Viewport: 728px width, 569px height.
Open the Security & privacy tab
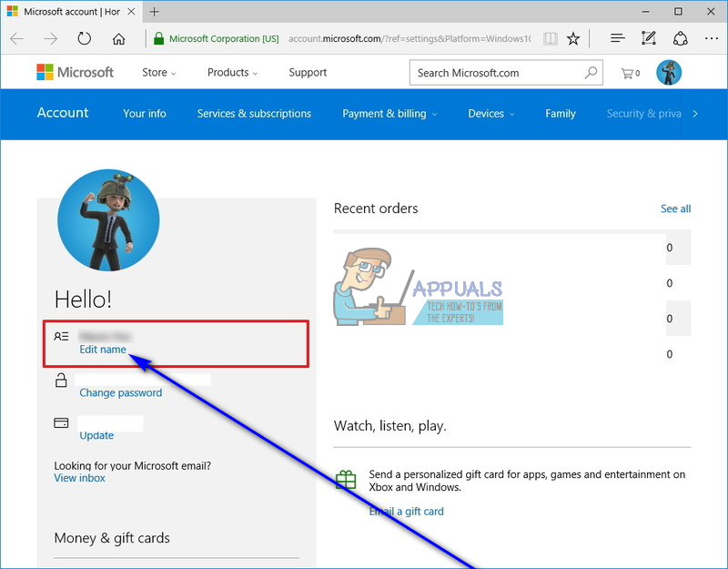[x=643, y=114]
